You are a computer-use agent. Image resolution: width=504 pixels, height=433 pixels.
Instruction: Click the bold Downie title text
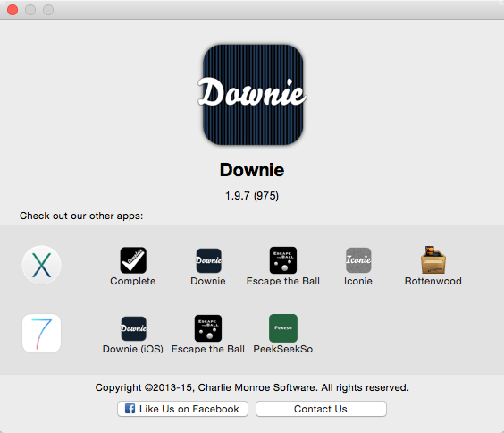click(252, 170)
